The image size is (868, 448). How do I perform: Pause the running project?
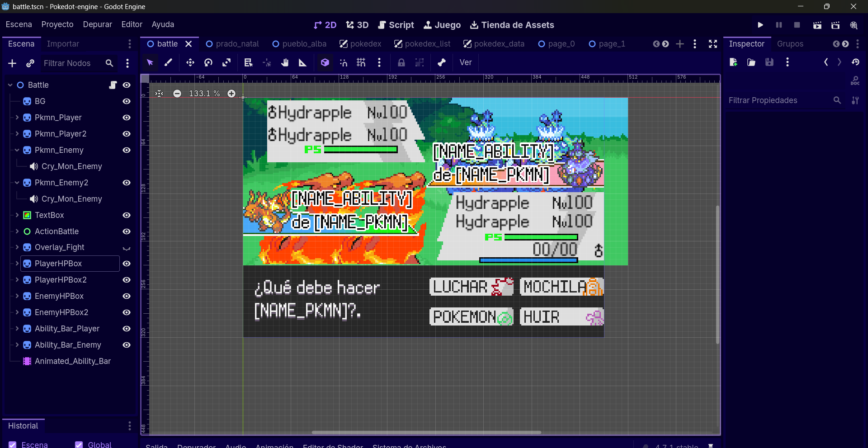[x=779, y=25]
